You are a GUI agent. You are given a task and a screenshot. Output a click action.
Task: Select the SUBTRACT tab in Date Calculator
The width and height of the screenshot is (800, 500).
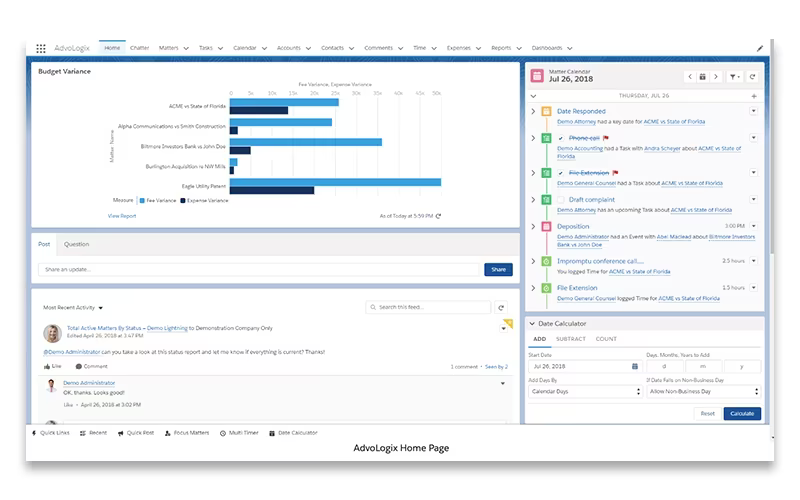570,339
